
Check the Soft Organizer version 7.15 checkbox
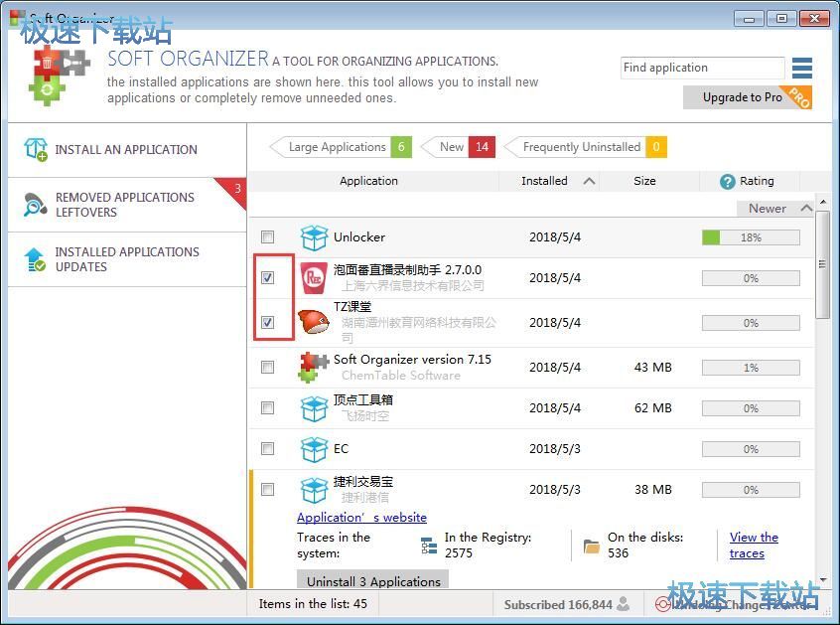point(267,368)
